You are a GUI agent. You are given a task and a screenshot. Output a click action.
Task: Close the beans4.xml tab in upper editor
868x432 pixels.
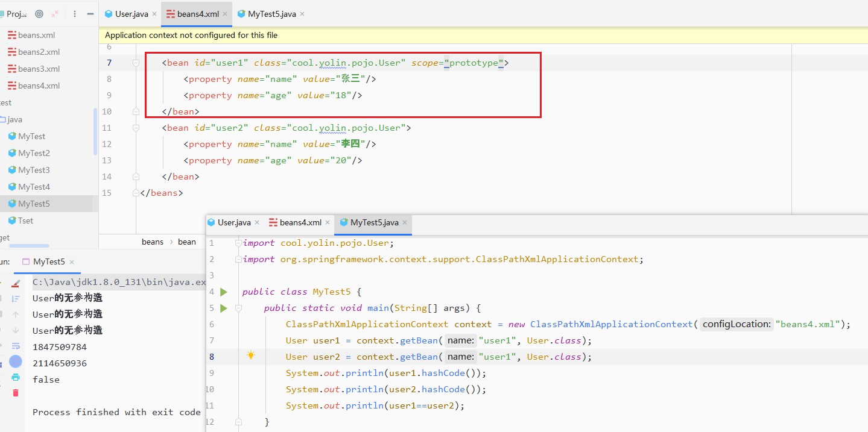click(225, 14)
